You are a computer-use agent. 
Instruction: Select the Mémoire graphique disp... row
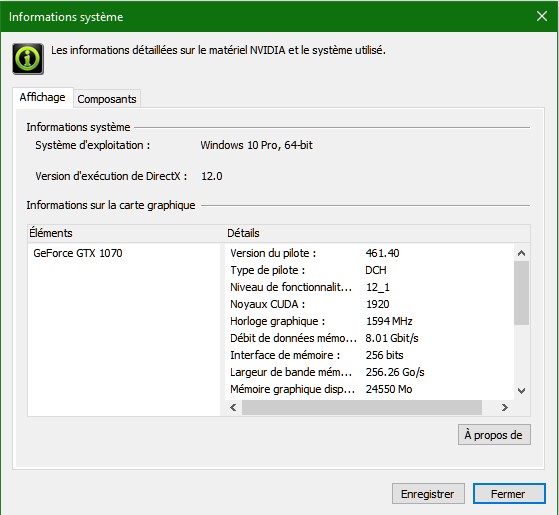tap(369, 389)
